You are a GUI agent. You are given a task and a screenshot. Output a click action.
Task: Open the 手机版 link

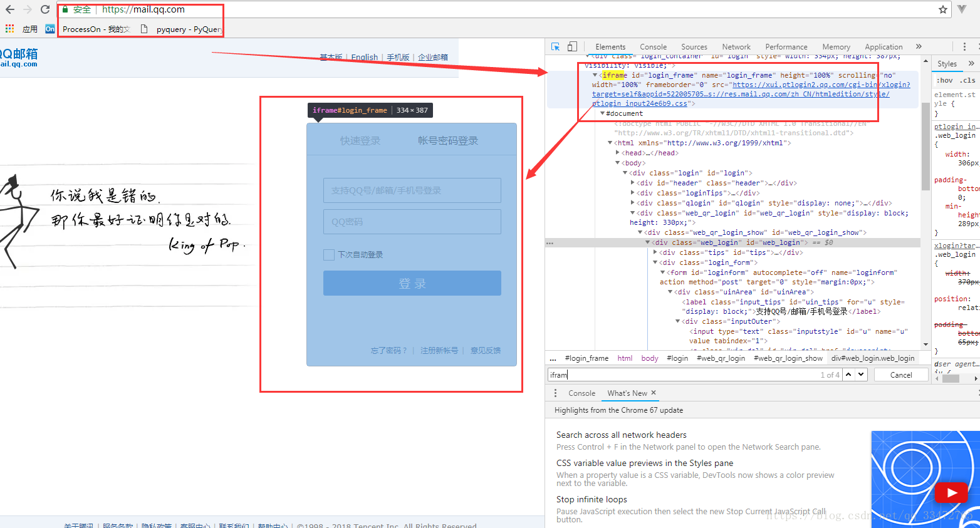click(398, 57)
